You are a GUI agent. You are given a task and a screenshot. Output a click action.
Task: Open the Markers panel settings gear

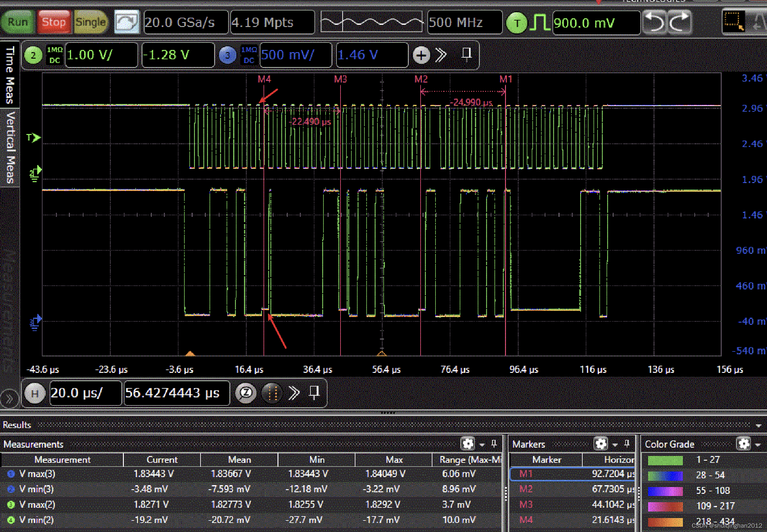[601, 444]
